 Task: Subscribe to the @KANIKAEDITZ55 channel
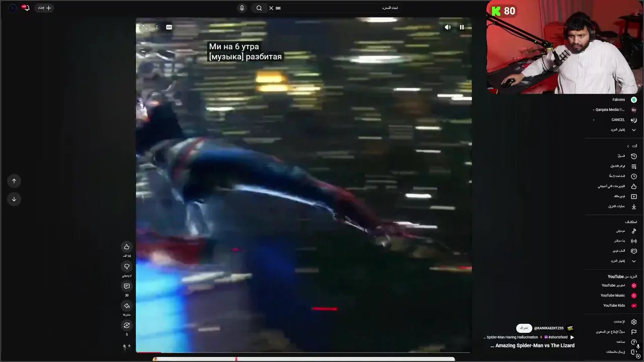coord(524,328)
